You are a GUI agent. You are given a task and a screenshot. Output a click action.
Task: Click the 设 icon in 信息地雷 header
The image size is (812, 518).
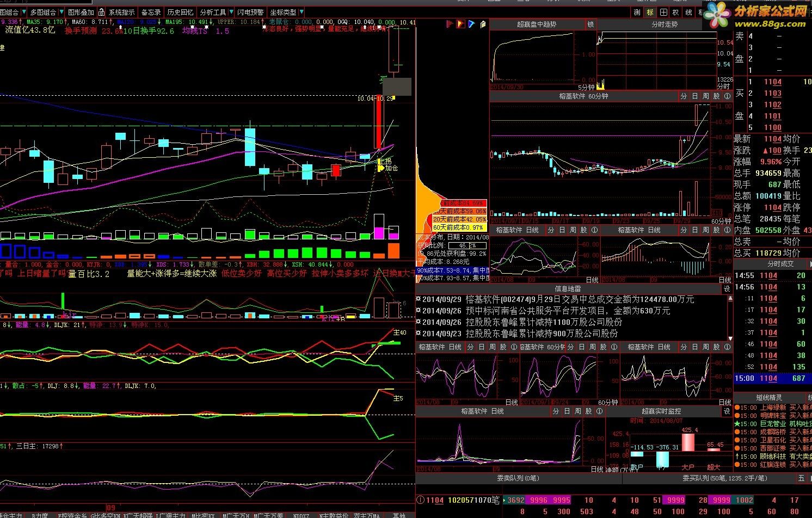pos(727,289)
